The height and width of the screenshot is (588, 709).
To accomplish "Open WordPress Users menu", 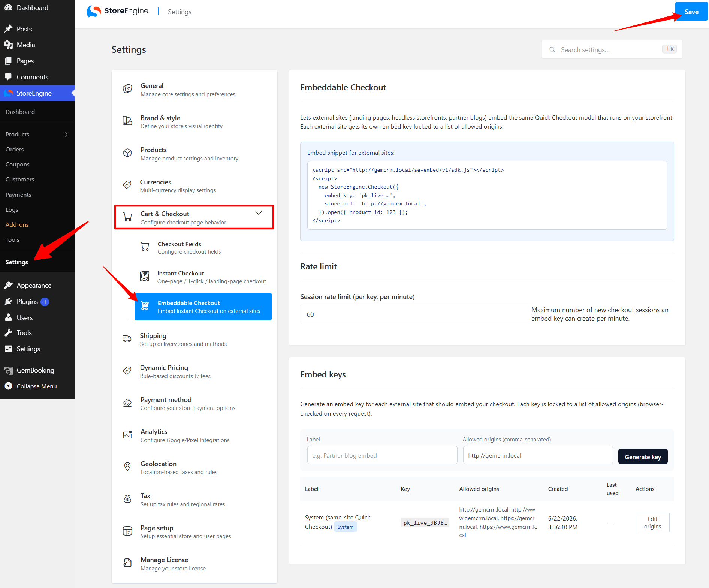I will (x=24, y=318).
